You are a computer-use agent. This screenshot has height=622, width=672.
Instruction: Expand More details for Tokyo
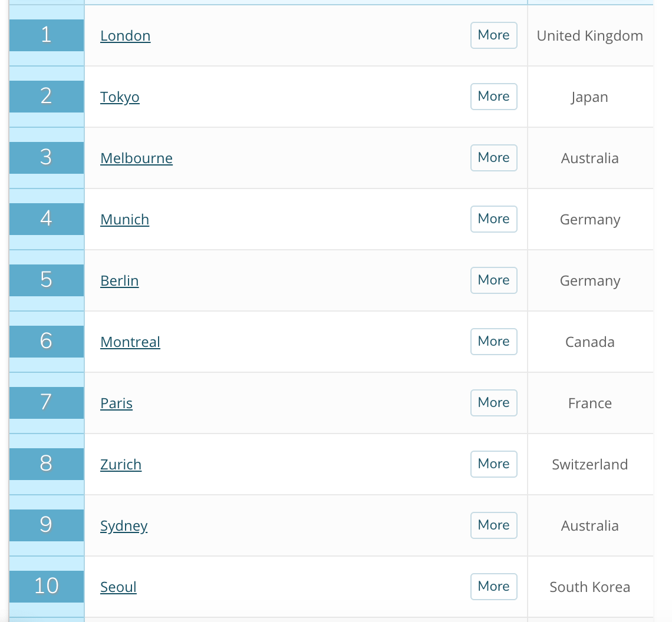(x=493, y=97)
